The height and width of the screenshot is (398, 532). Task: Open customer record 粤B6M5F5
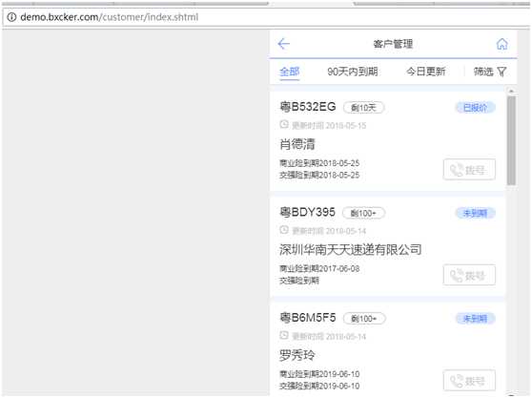pos(387,349)
